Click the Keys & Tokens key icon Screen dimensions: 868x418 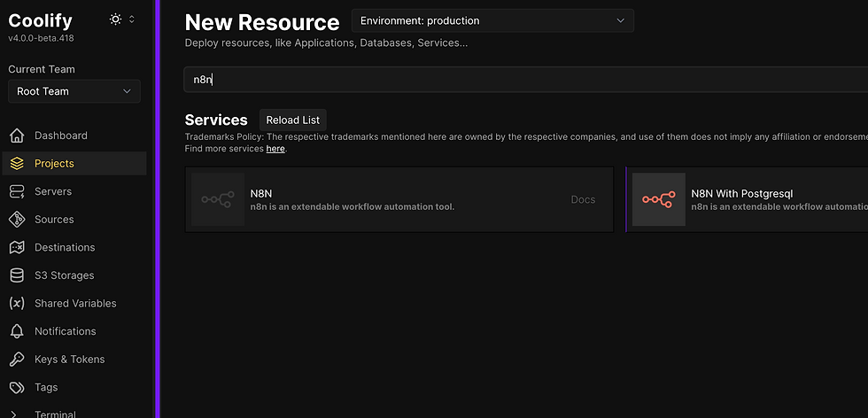coord(17,360)
